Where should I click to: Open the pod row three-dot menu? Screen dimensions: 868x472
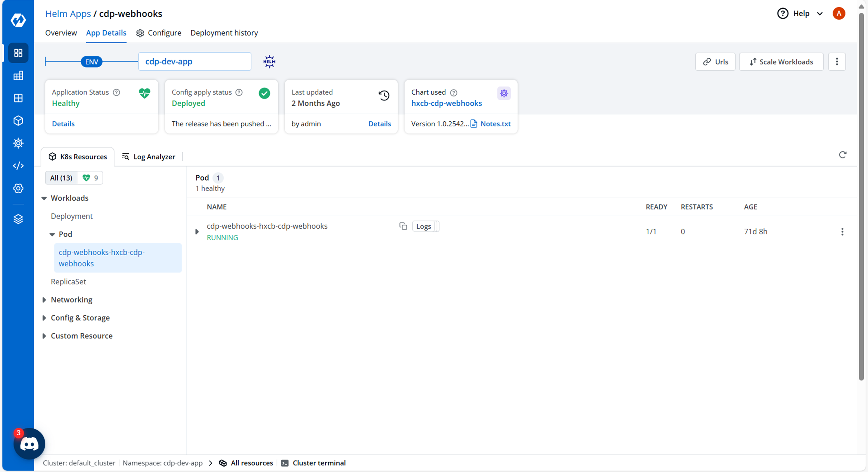pyautogui.click(x=842, y=232)
